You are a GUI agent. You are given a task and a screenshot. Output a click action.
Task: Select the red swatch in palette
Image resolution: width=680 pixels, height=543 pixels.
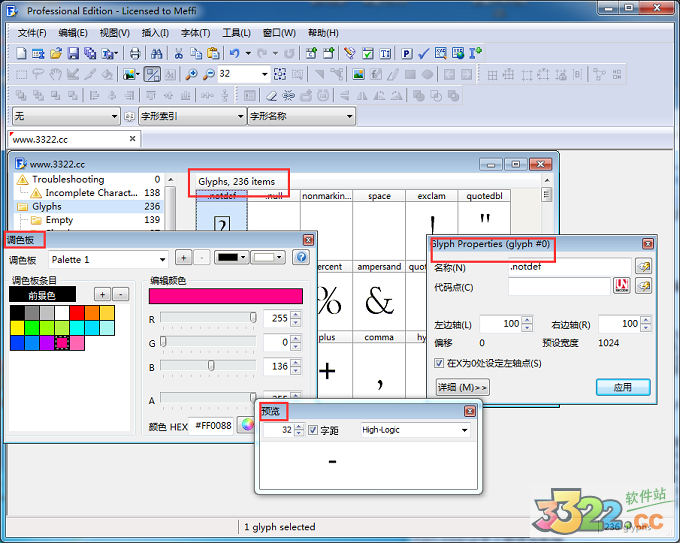[77, 312]
